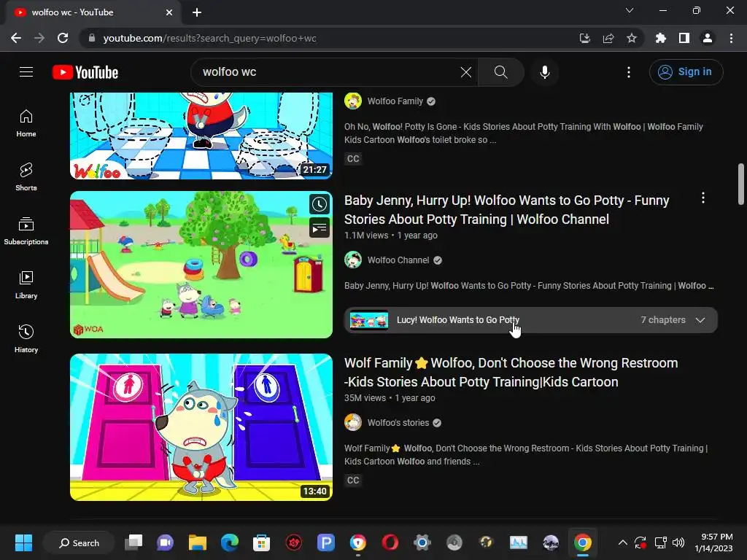Screen dimensions: 747x560
Task: Expand the 7 chapters chevron
Action: (700, 320)
